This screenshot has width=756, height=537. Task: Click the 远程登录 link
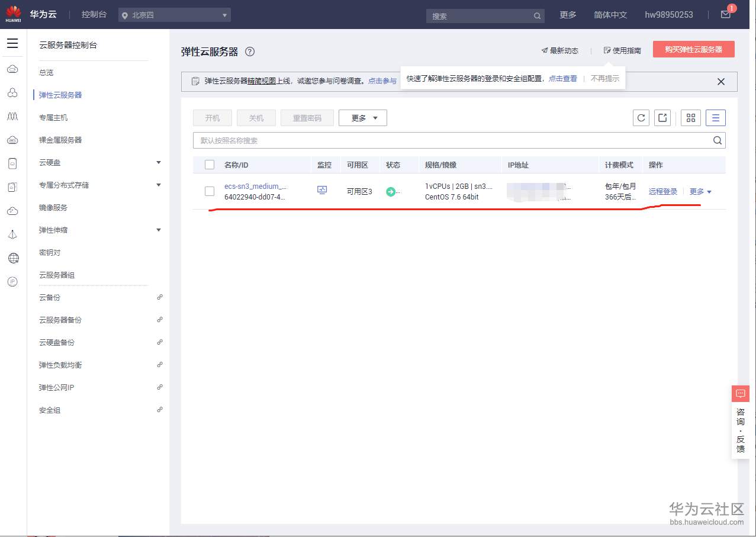(663, 192)
